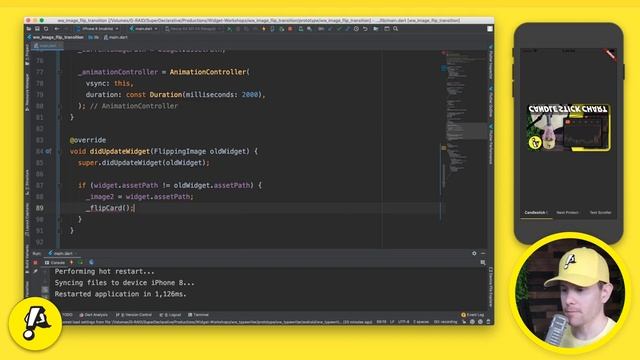Open the main.dart run configuration dropdown

(143, 29)
